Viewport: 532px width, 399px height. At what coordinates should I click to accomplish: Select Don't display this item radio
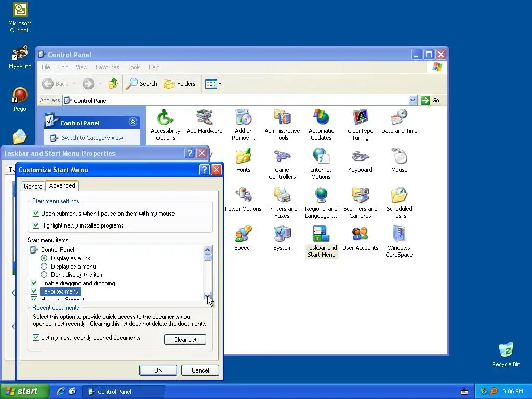click(44, 275)
